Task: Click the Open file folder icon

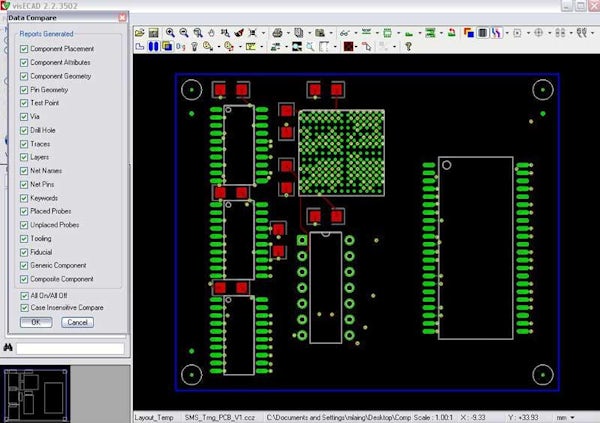Action: coord(139,32)
